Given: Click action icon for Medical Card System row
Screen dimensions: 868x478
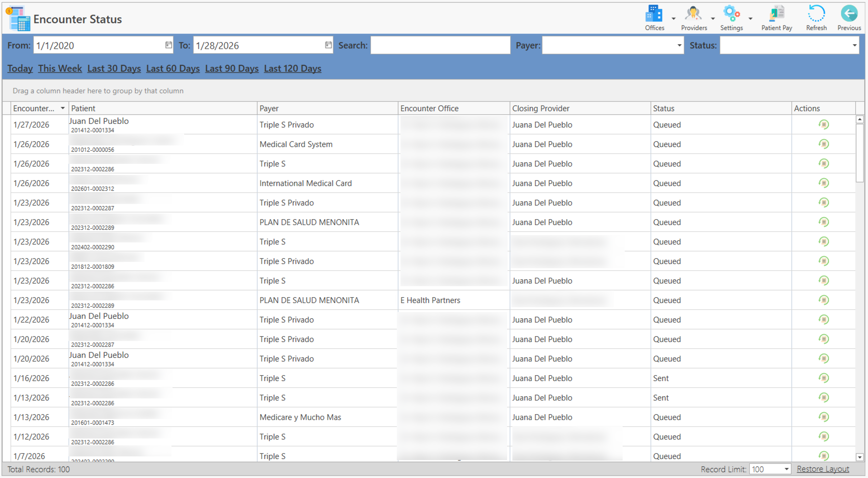Looking at the screenshot, I should click(x=823, y=144).
